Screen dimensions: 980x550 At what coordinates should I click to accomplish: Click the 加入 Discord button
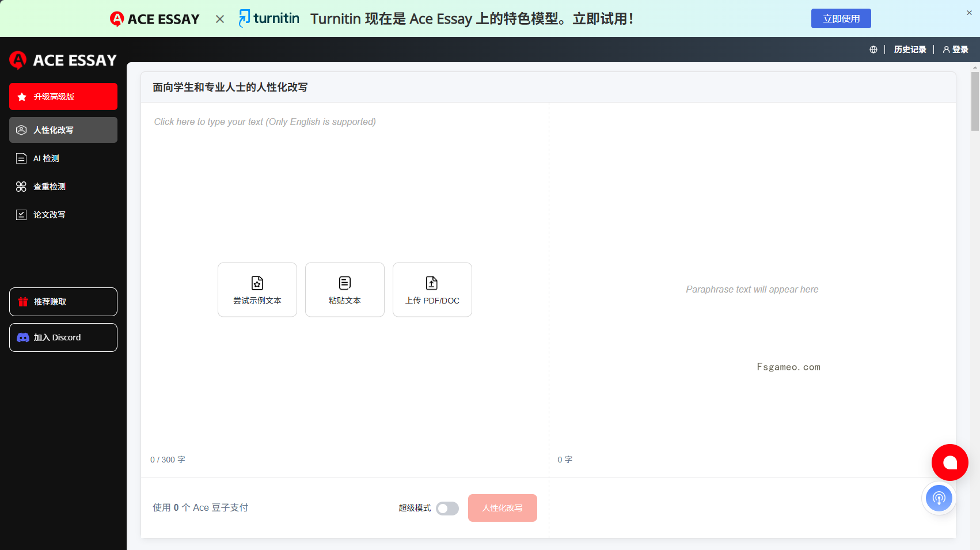63,337
